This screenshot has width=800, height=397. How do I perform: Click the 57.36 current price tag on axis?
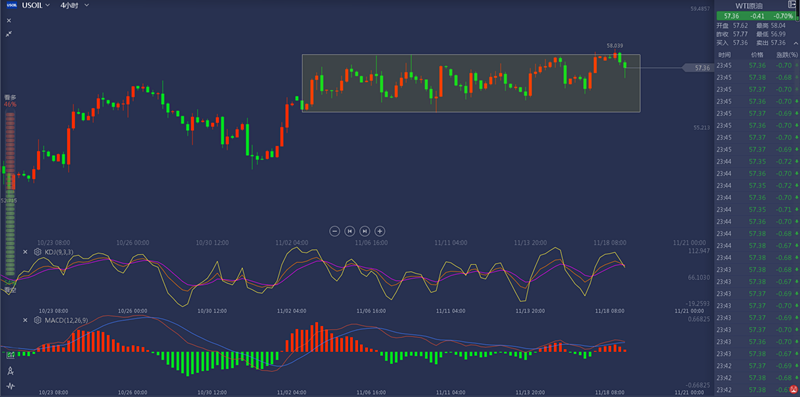pyautogui.click(x=697, y=68)
